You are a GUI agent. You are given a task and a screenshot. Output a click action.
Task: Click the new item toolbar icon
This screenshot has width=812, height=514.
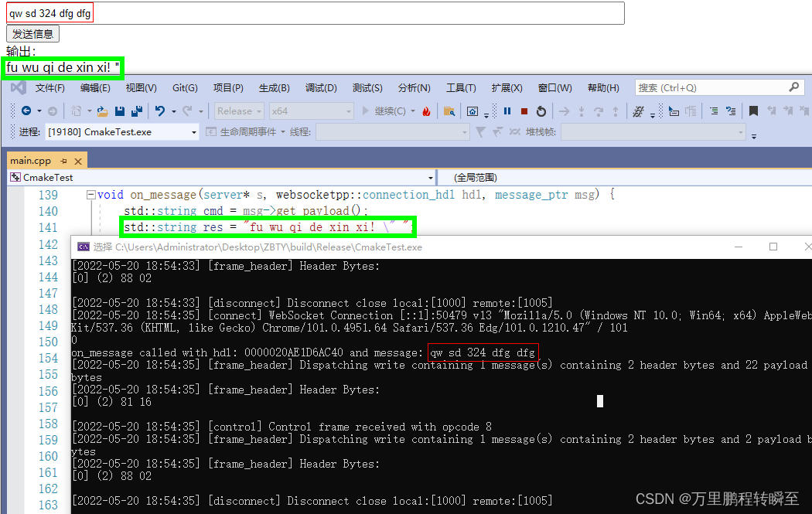(x=76, y=111)
